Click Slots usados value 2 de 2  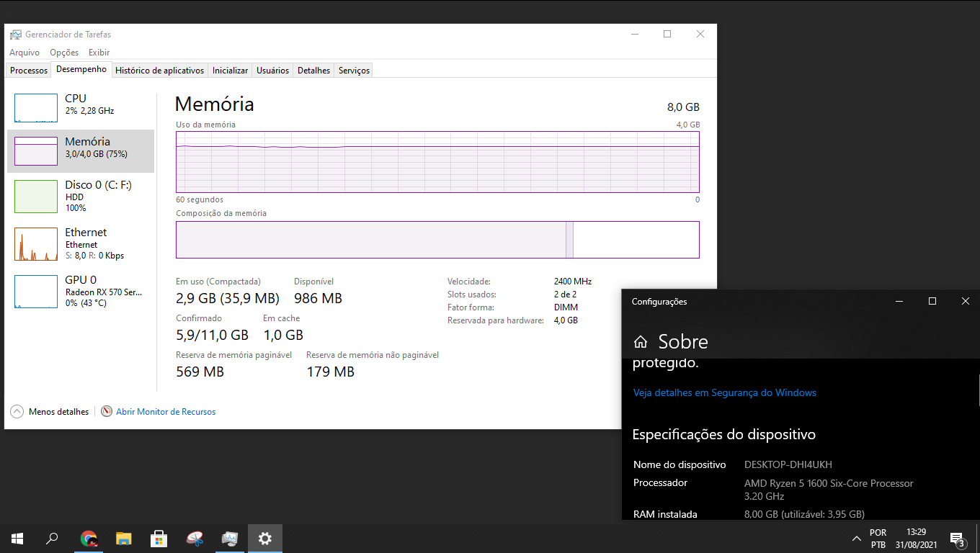pyautogui.click(x=566, y=295)
